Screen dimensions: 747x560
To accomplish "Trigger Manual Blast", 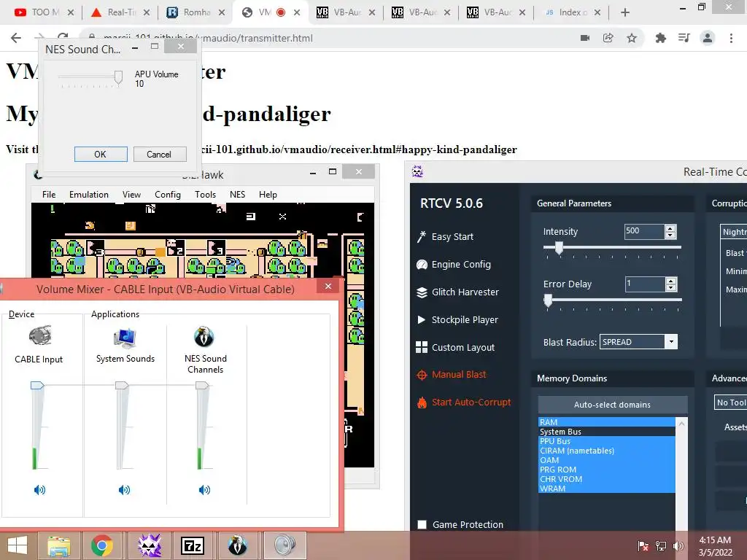I will 451,374.
